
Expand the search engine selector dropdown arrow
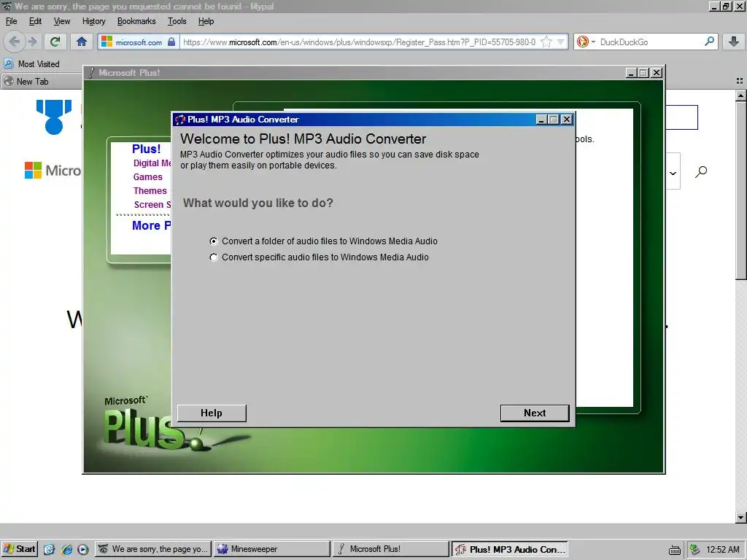tap(593, 42)
